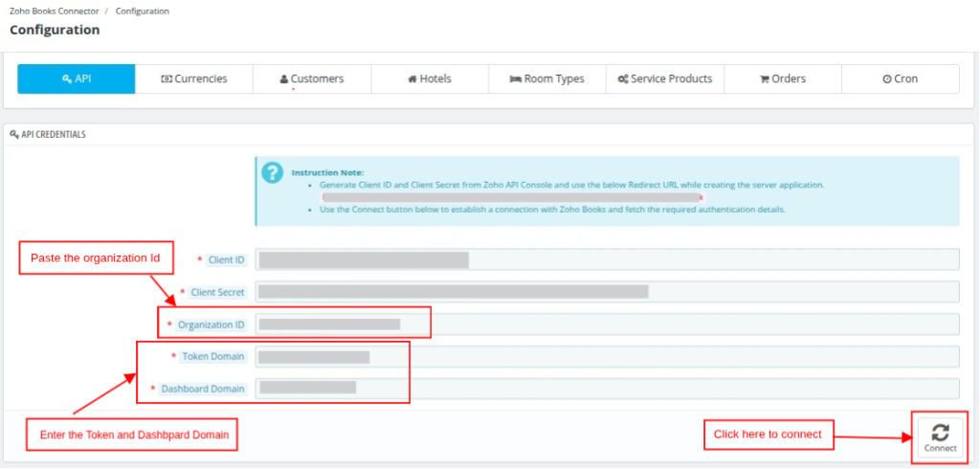
Task: Click the clock icon beside Cron
Action: pos(887,79)
